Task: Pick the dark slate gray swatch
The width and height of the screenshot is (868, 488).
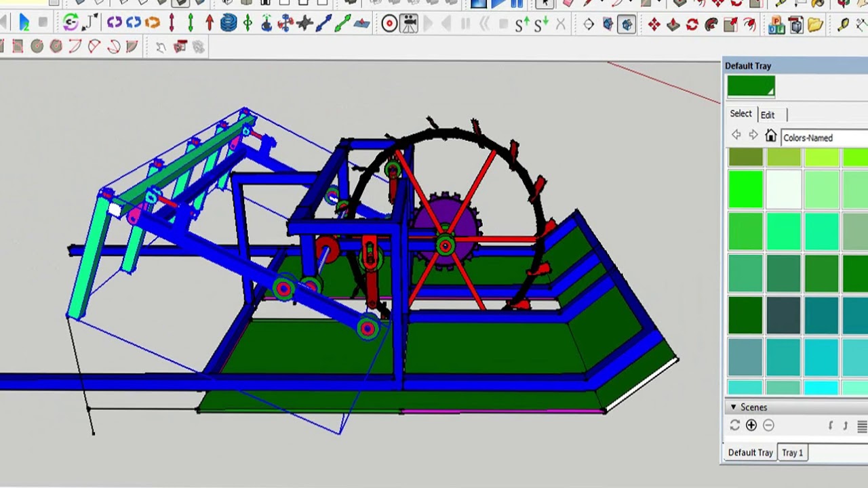Action: tap(784, 316)
